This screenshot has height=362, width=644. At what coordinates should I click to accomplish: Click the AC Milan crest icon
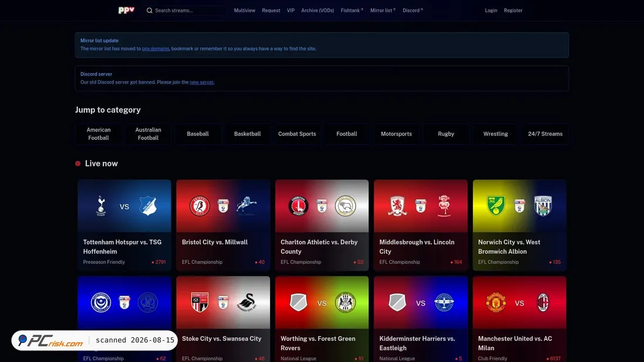pyautogui.click(x=543, y=303)
